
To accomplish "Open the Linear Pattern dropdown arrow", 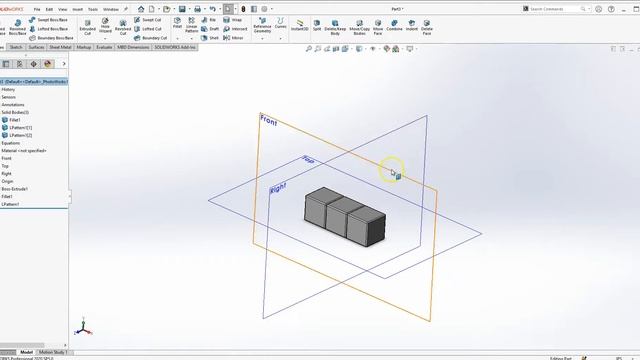I will (191, 38).
